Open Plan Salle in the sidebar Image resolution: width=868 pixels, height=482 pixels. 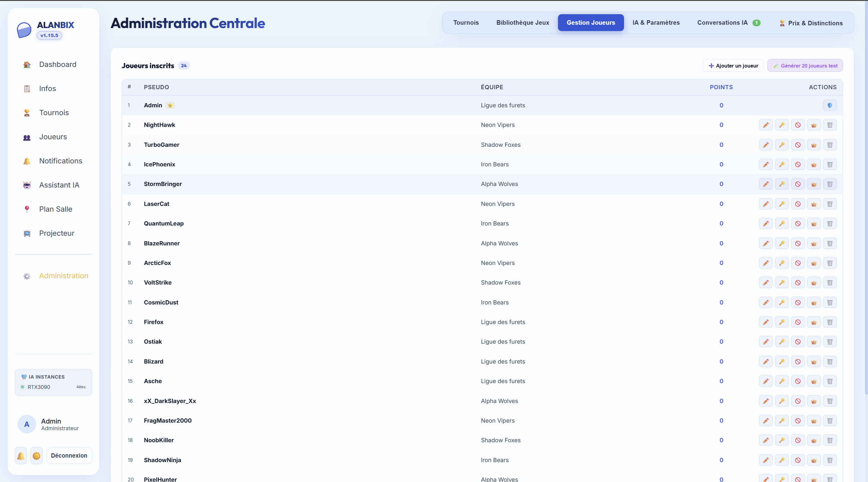click(x=53, y=209)
